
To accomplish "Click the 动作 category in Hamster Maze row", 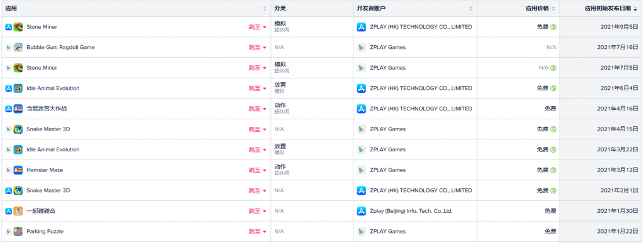I will (x=280, y=167).
